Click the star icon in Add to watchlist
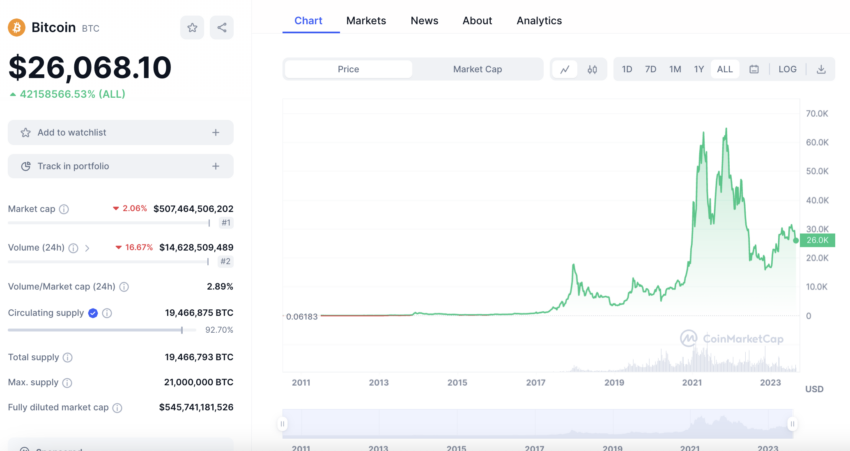Screen dimensions: 850x451 [x=25, y=133]
